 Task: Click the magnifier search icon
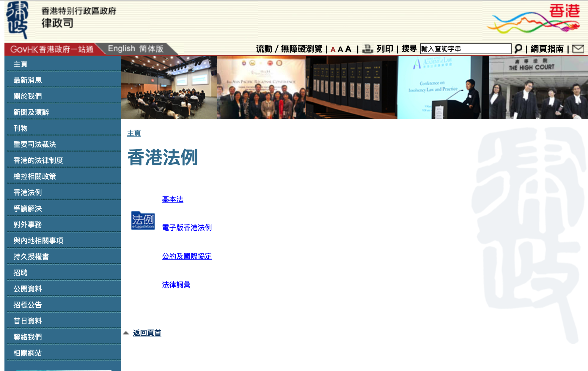(518, 49)
